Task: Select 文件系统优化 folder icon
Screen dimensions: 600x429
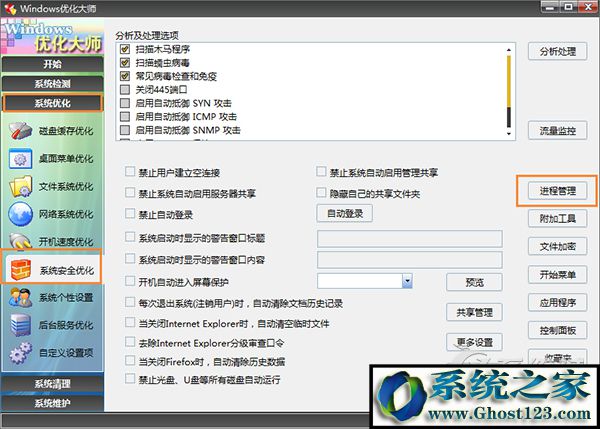Action: click(x=20, y=187)
